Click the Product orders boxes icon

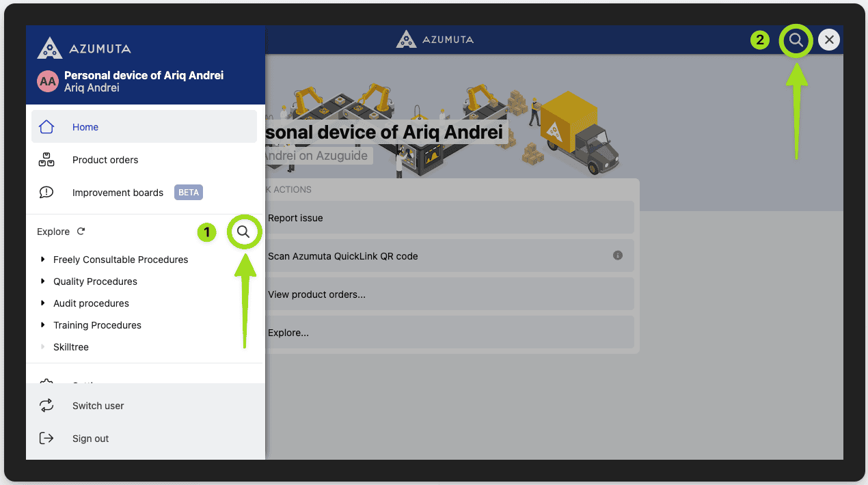click(x=46, y=160)
